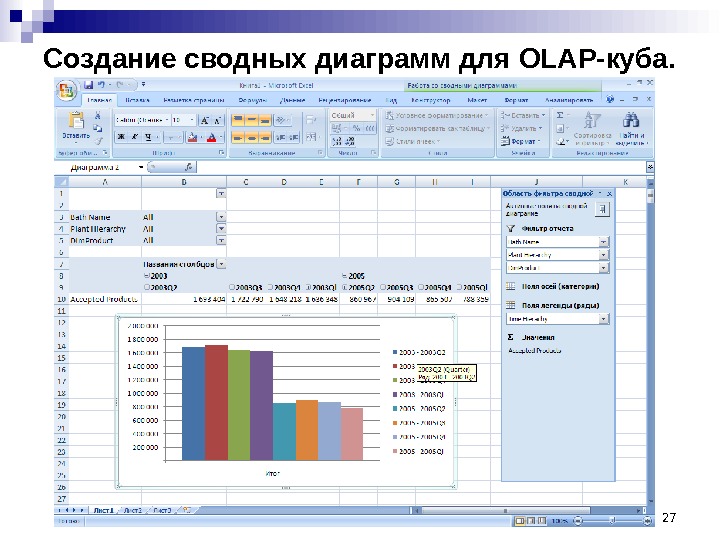Open the Формулы ribbon tab

[253, 100]
